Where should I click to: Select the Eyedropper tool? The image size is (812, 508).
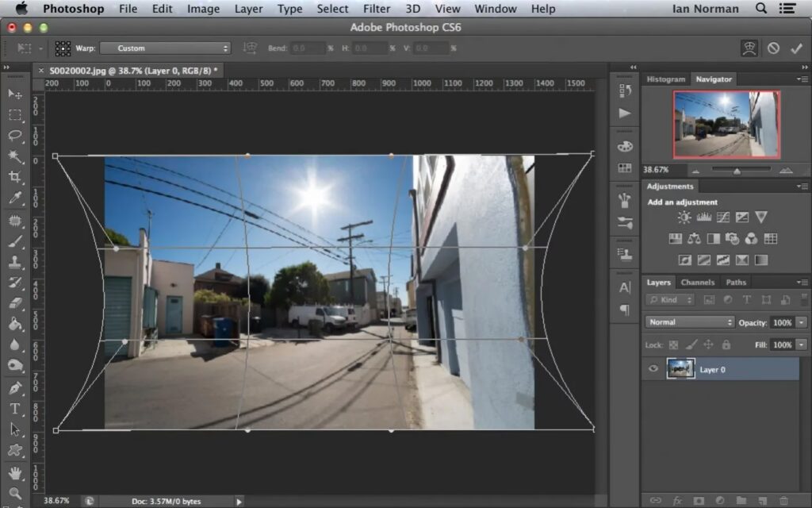15,198
